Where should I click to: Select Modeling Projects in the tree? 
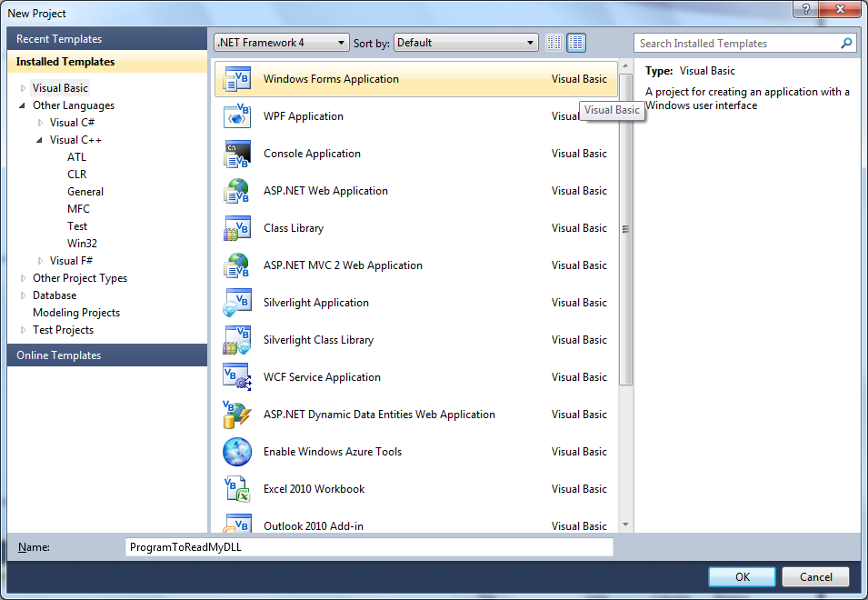76,313
